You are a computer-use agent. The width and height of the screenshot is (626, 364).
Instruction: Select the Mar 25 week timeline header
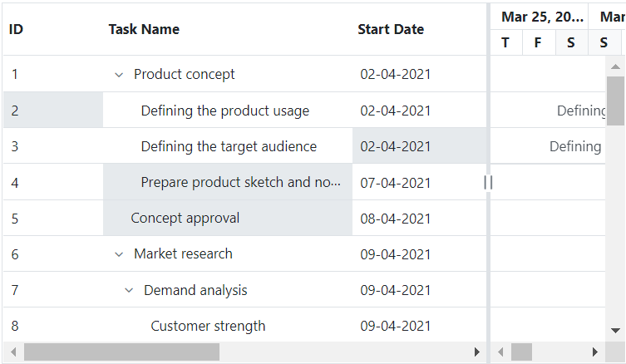click(541, 17)
